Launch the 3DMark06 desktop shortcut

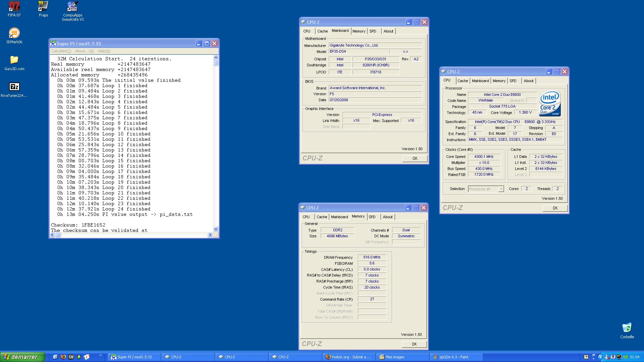tap(14, 36)
